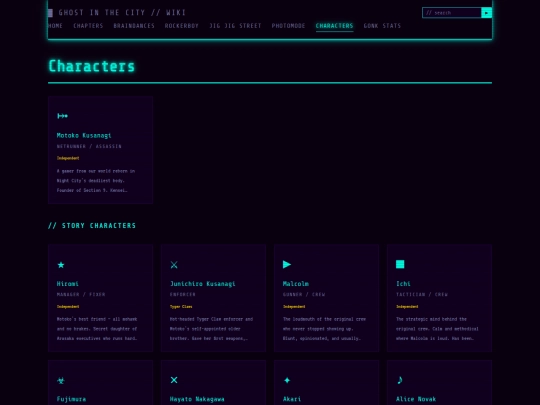Screen dimensions: 540x405
Task: Click Hiromi's card description text
Action: 97,329
